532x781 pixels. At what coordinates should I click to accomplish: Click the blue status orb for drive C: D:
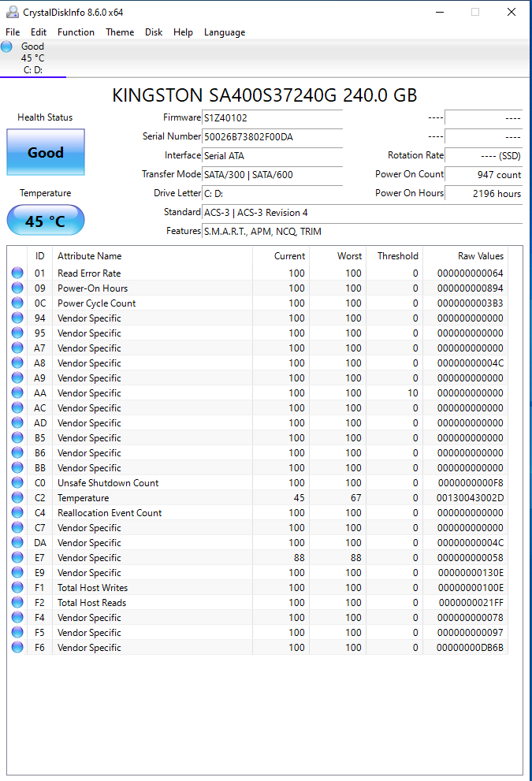(x=6, y=46)
